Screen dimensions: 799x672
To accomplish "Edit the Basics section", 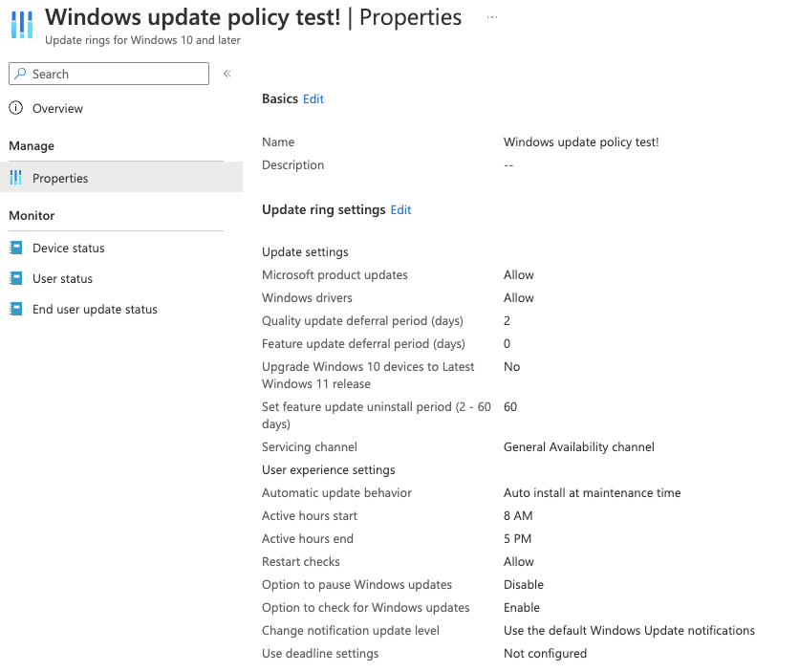I will 313,99.
